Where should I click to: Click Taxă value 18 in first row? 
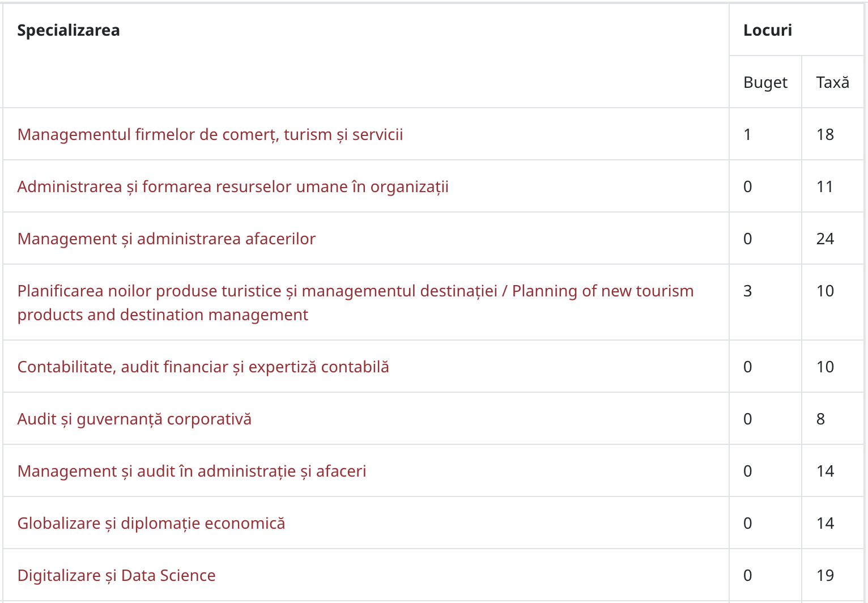(826, 134)
